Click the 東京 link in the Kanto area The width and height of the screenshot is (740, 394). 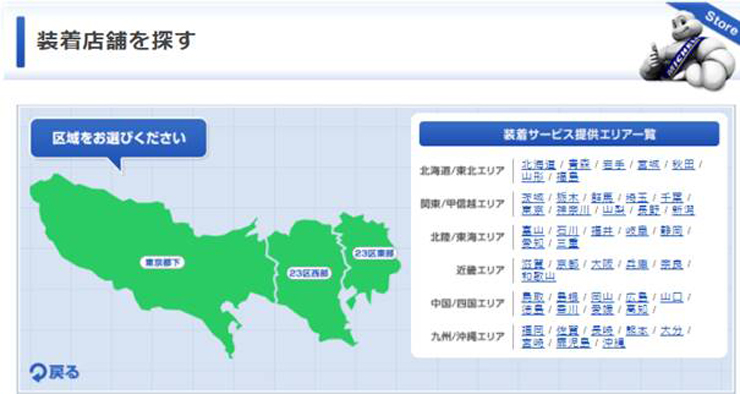[533, 210]
